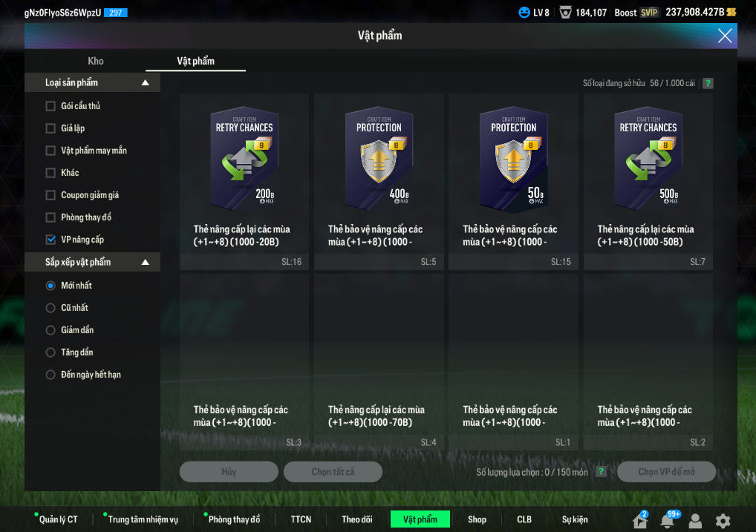Click the Chọn tất cả button
Image resolution: width=756 pixels, height=532 pixels.
(333, 472)
